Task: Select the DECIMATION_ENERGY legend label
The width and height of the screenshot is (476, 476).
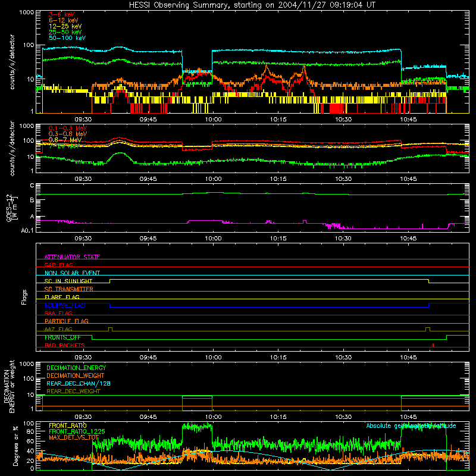Action: pyautogui.click(x=76, y=368)
